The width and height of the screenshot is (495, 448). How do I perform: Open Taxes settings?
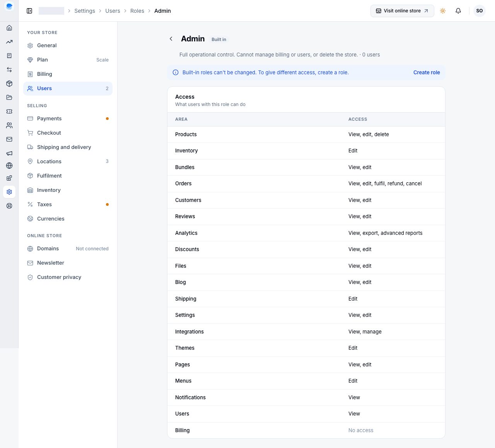coord(68,205)
